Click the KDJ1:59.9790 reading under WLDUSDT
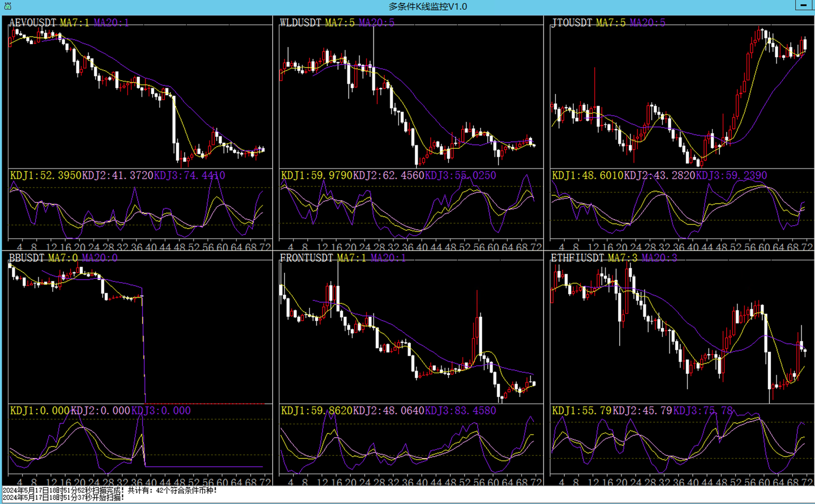 tap(317, 175)
